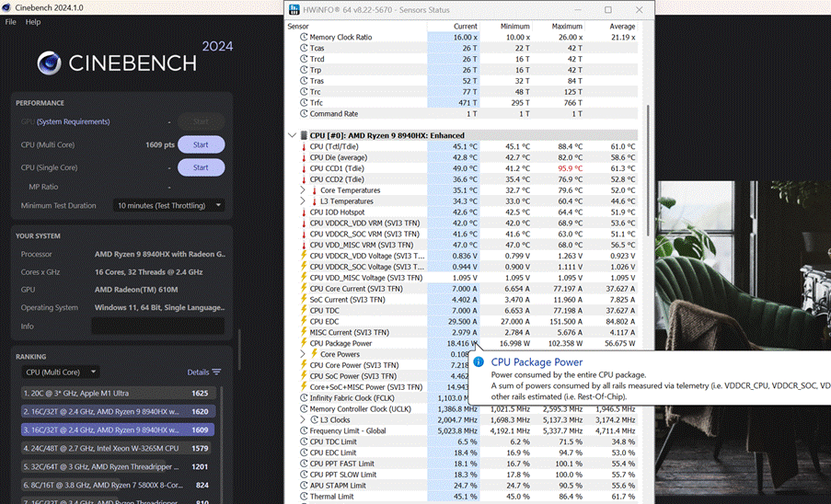This screenshot has width=831, height=504.
Task: Open the File menu in Cinebench
Action: coord(10,21)
